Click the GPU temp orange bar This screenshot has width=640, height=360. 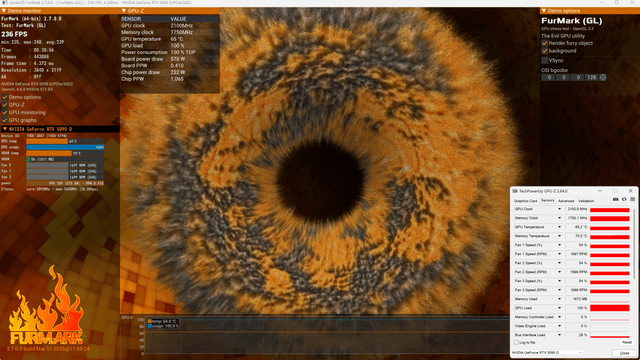tap(47, 141)
